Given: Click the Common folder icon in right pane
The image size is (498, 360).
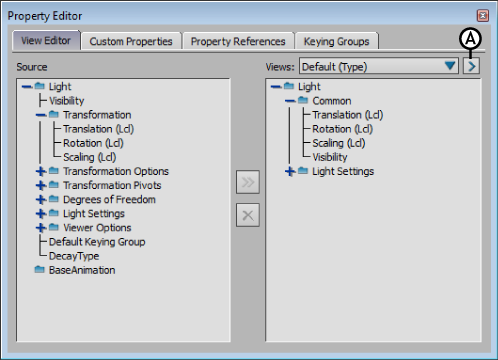Looking at the screenshot, I should [303, 100].
